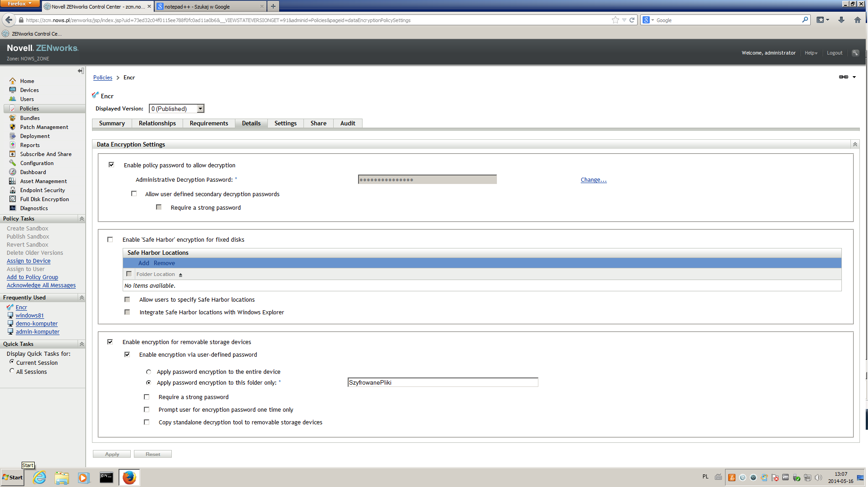The height and width of the screenshot is (487, 868).
Task: Collapse Policy Tasks section
Action: 82,219
